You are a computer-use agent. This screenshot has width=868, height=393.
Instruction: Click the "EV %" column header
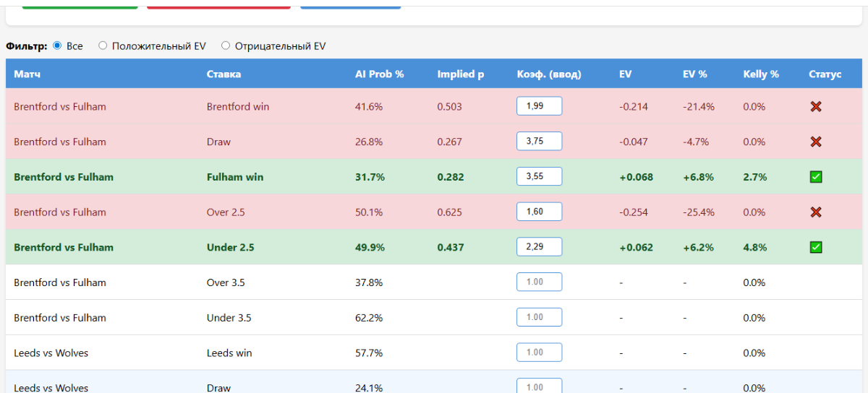[x=694, y=74]
